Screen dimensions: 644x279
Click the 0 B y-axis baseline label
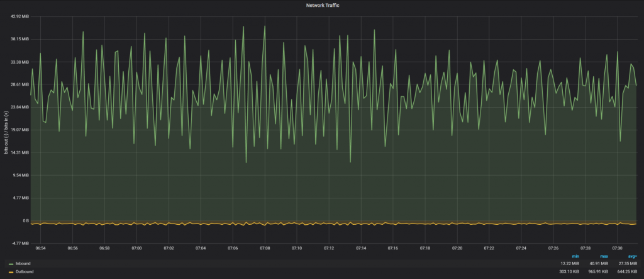pyautogui.click(x=26, y=220)
